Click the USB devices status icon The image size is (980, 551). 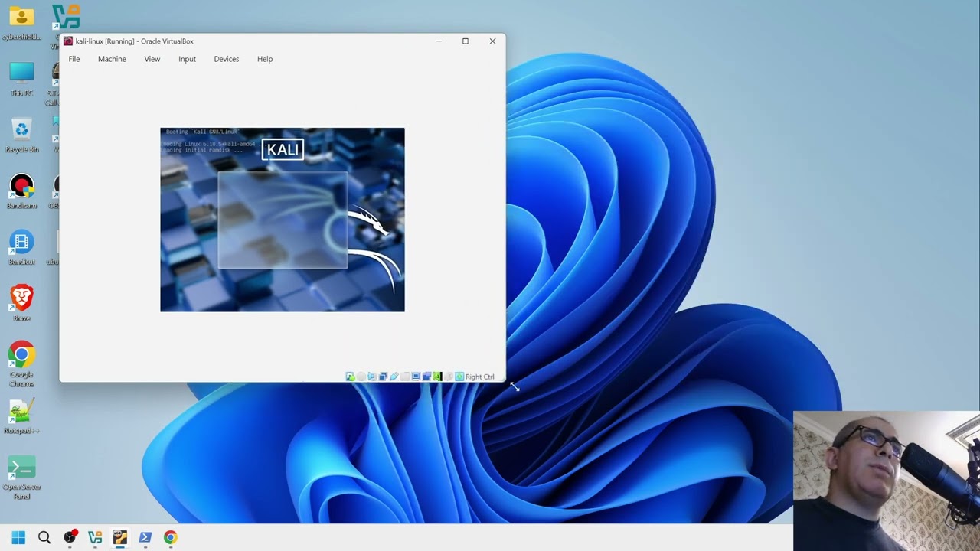pyautogui.click(x=394, y=377)
